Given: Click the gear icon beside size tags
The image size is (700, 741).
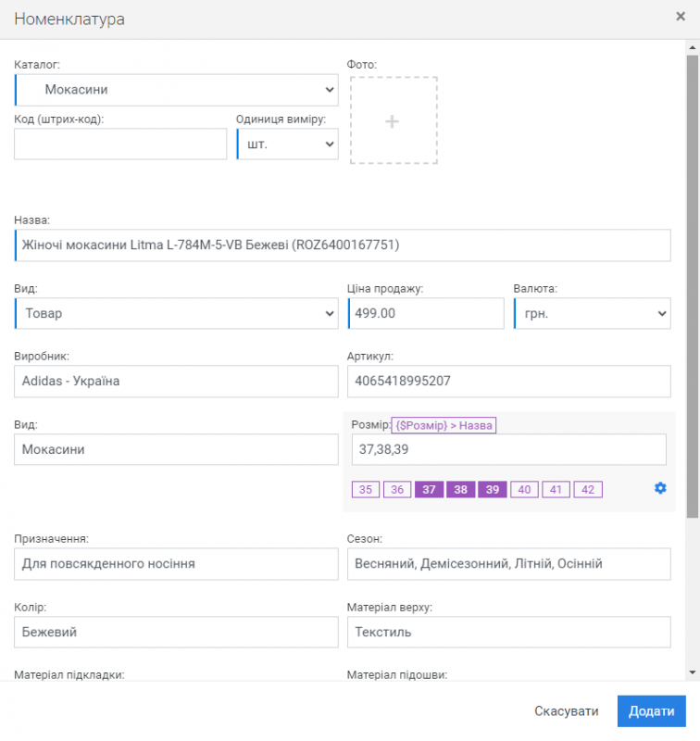Looking at the screenshot, I should 660,488.
